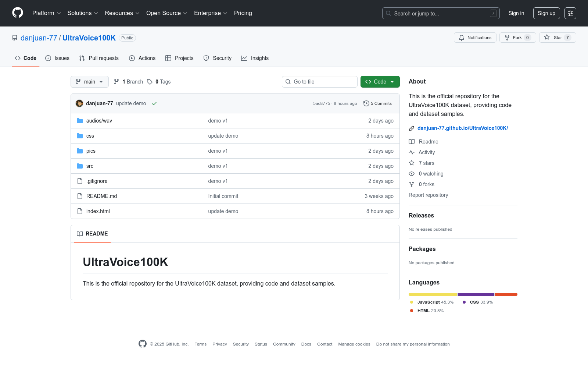This screenshot has width=588, height=368.
Task: Click the purple CSS language bar segment
Action: coord(476,294)
